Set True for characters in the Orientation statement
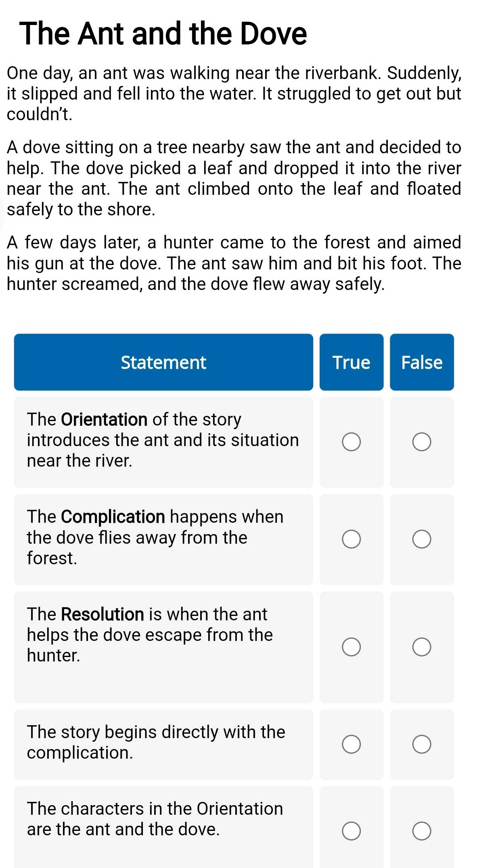The height and width of the screenshot is (868, 477). coord(351,831)
